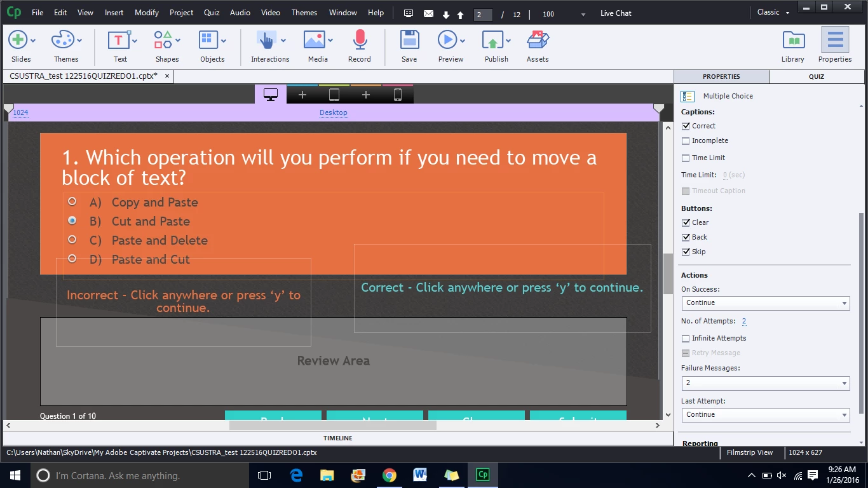Open the Quiz menu

pos(212,13)
